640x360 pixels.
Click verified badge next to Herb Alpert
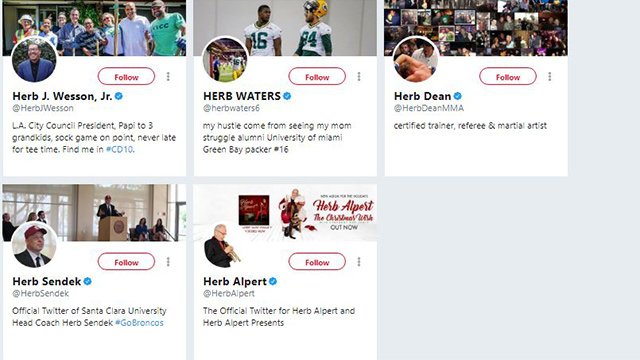pyautogui.click(x=273, y=281)
